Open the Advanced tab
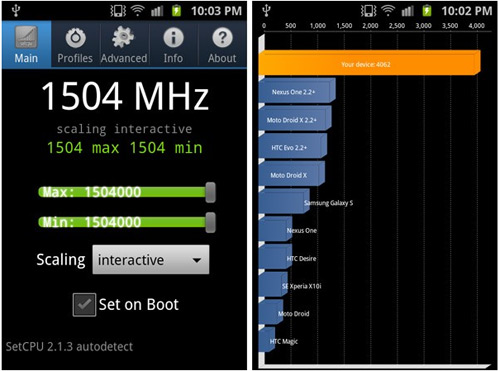The height and width of the screenshot is (371, 500). (x=124, y=45)
